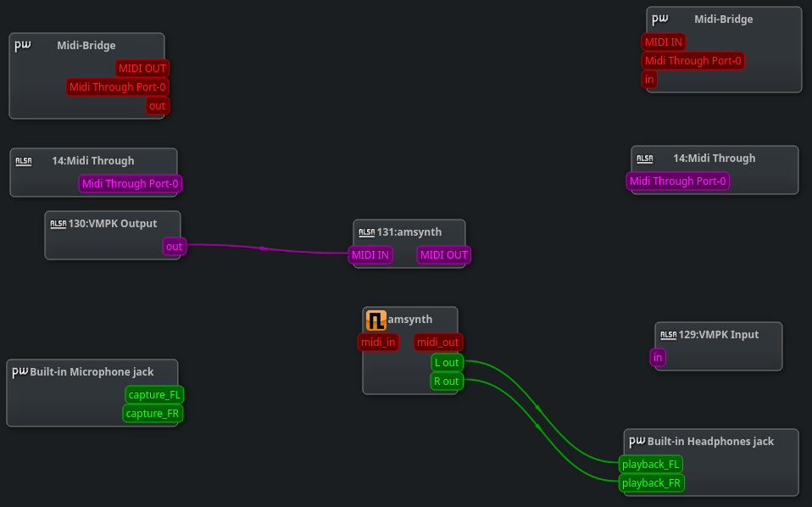812x507 pixels.
Task: Select the red midi_in port of amsynth
Action: click(378, 343)
